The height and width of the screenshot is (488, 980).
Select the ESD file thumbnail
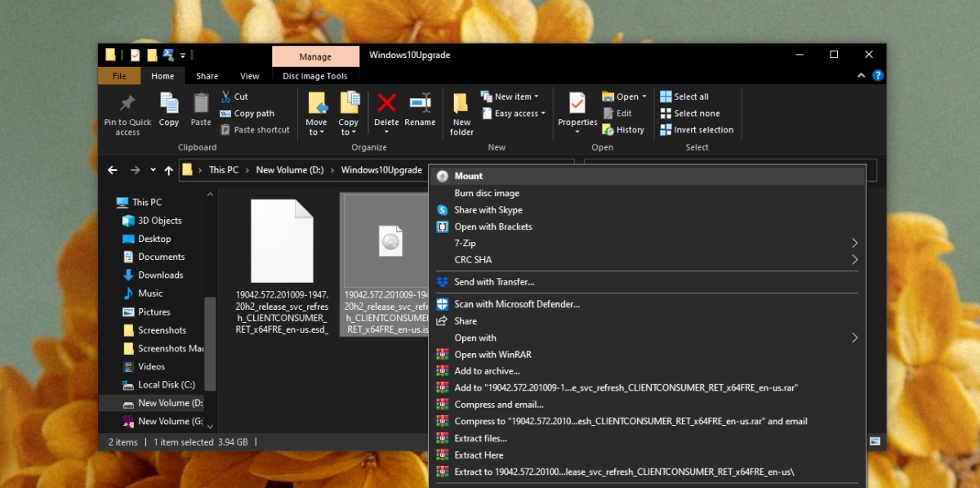pyautogui.click(x=280, y=240)
